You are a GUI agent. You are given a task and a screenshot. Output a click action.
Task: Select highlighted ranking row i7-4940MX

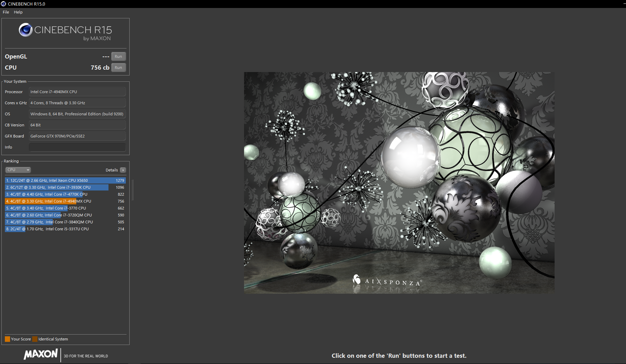tap(65, 201)
